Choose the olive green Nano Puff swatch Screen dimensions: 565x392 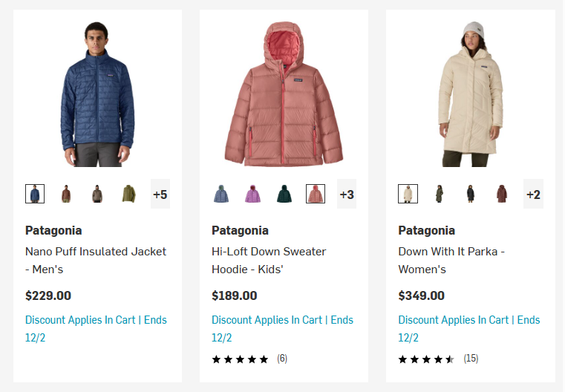tap(129, 195)
